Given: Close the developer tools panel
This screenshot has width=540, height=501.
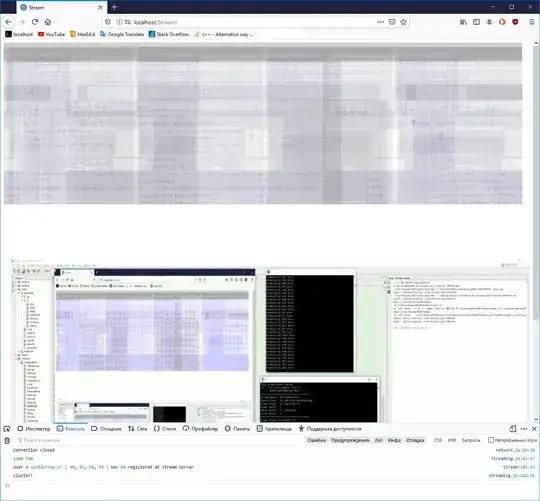Looking at the screenshot, I should (534, 429).
